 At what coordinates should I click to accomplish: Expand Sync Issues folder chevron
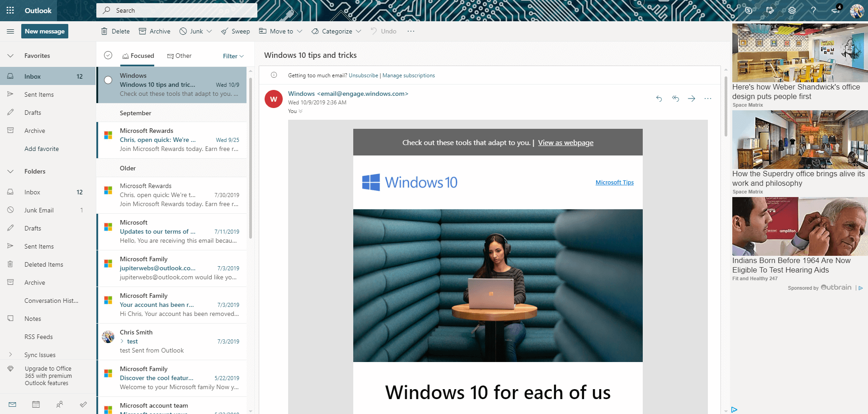pyautogui.click(x=10, y=355)
